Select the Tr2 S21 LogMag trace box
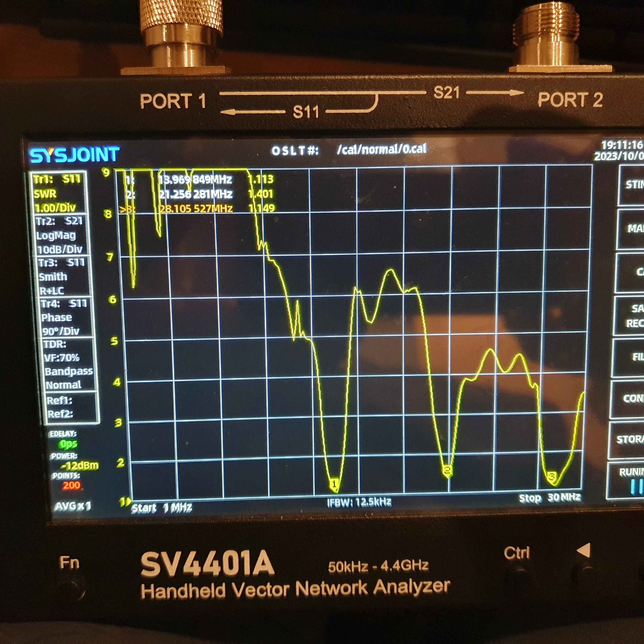 point(62,235)
